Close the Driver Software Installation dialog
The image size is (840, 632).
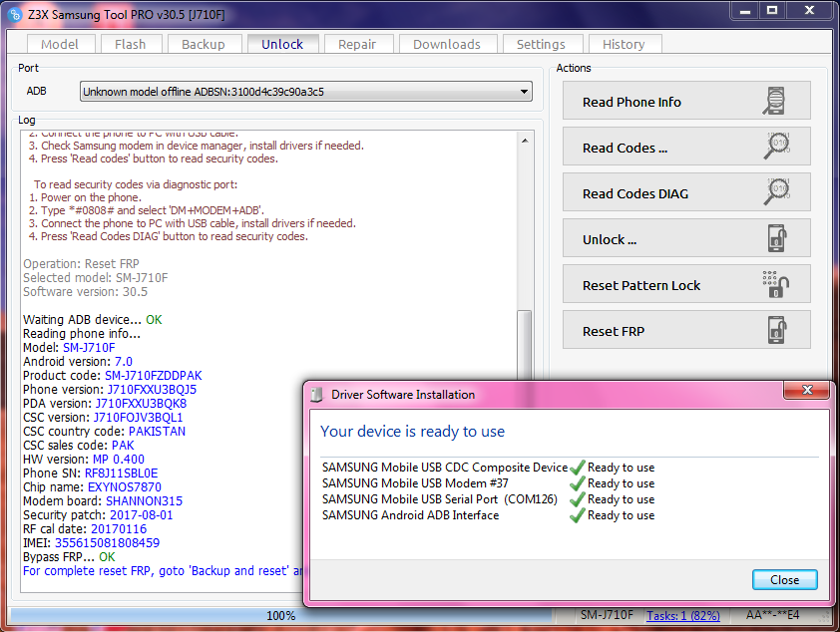pos(785,579)
